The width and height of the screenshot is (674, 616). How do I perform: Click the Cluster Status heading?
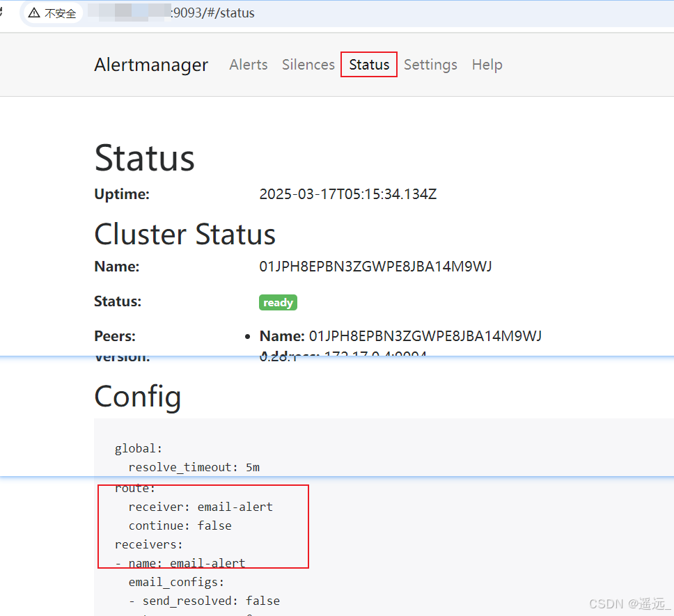coord(185,235)
